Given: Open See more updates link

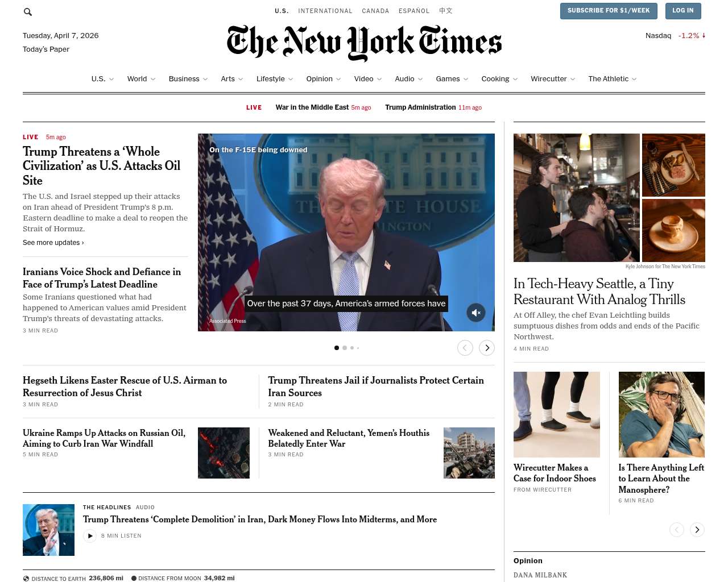Looking at the screenshot, I should click(53, 243).
